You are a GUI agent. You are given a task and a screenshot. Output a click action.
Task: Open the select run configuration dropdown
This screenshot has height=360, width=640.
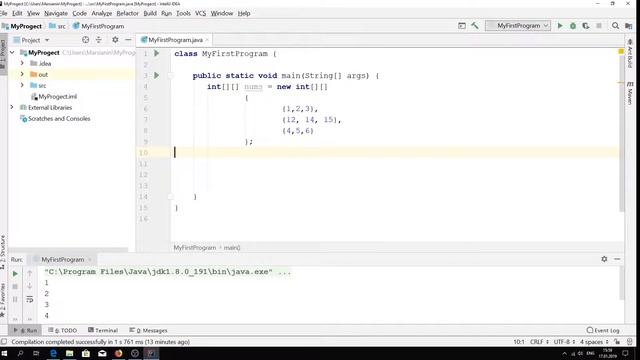(518, 26)
